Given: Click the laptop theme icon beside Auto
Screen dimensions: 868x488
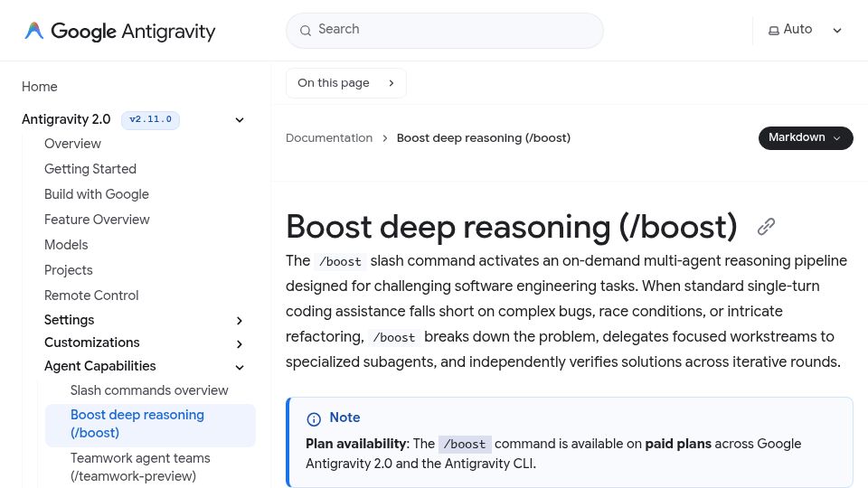Looking at the screenshot, I should tap(773, 31).
